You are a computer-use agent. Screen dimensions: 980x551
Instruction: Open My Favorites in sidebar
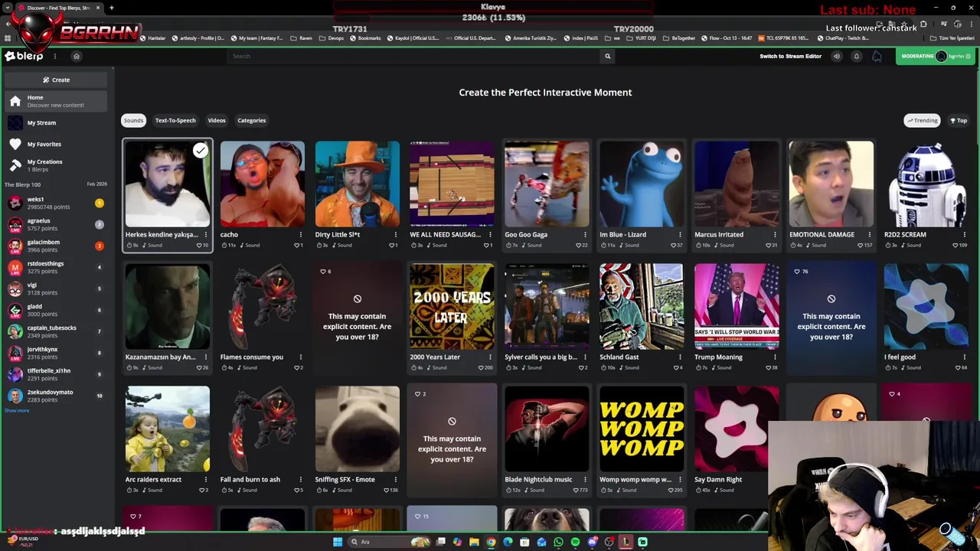point(56,144)
